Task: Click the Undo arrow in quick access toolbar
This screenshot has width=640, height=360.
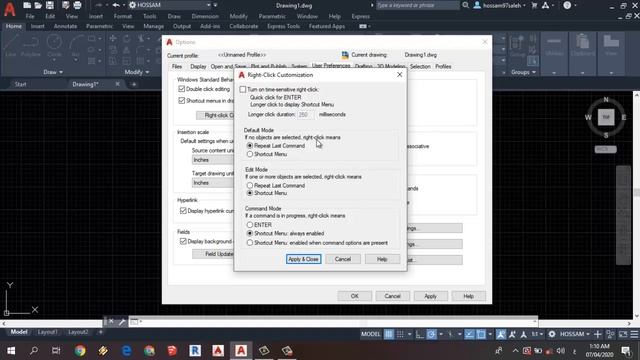Action: coord(116,5)
